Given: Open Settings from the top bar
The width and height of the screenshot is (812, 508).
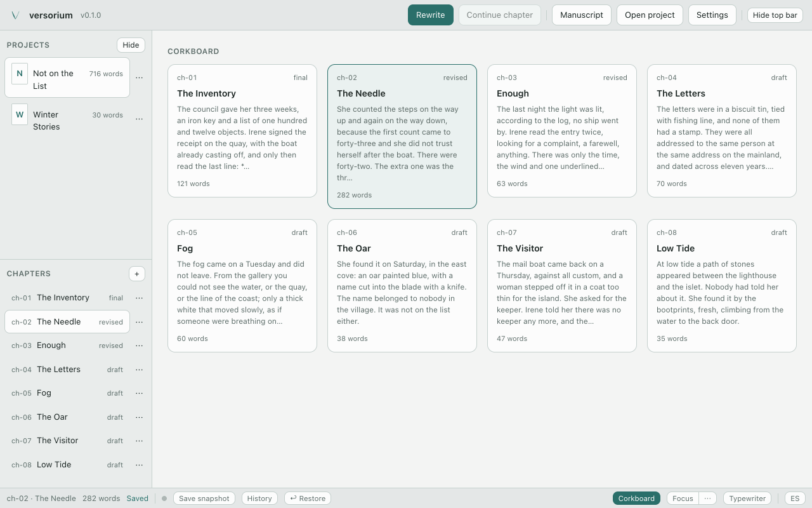Looking at the screenshot, I should [712, 15].
